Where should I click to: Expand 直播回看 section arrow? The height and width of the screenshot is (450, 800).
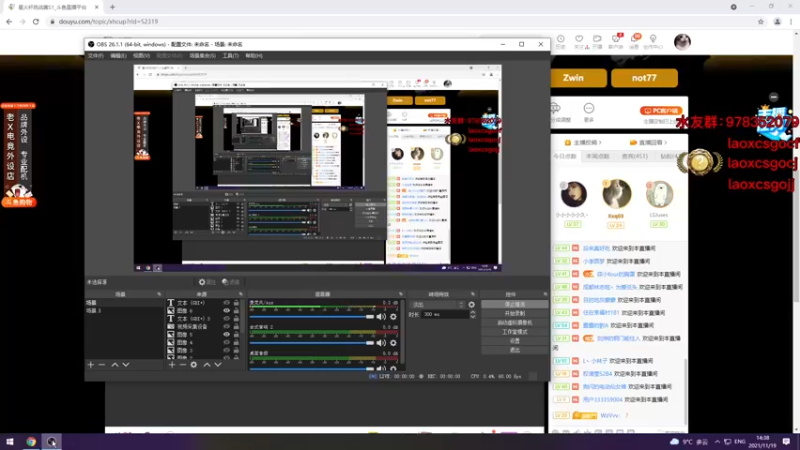665,142
